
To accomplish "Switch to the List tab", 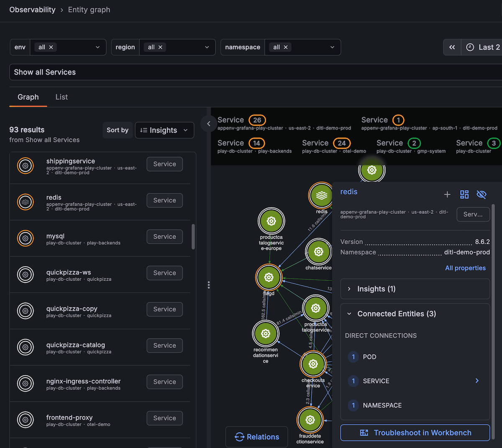I will [61, 97].
